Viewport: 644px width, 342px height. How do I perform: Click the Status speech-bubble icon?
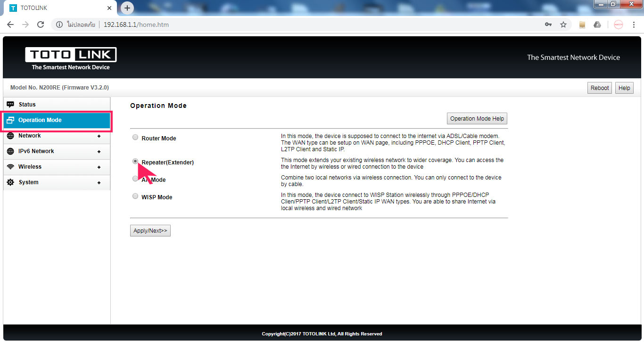point(10,105)
